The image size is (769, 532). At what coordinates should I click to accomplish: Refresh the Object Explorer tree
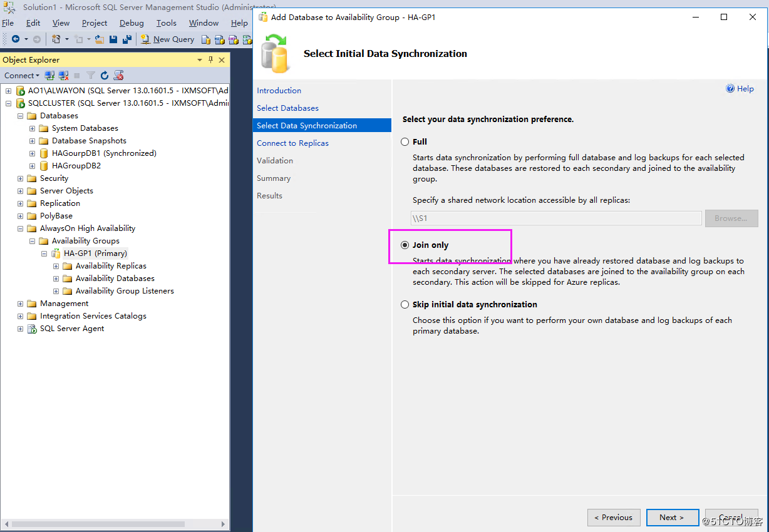pyautogui.click(x=104, y=75)
